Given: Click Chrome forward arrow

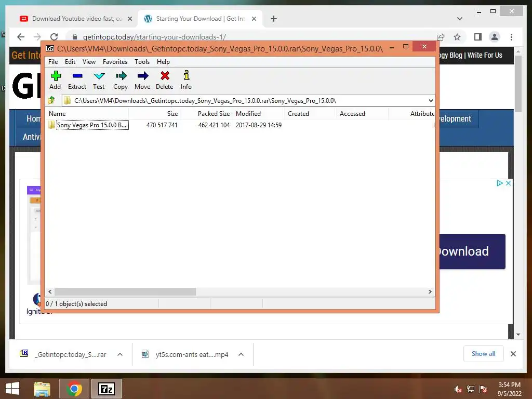Looking at the screenshot, I should coord(37,37).
